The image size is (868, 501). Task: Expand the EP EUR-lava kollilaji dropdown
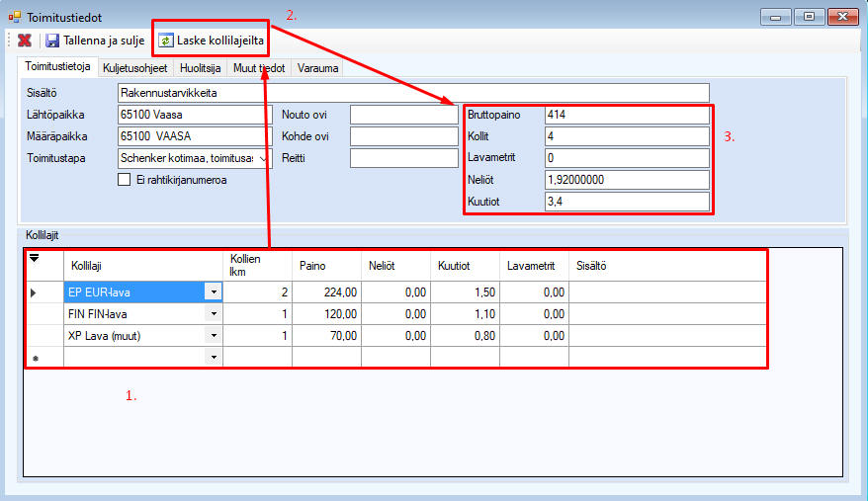click(x=213, y=292)
